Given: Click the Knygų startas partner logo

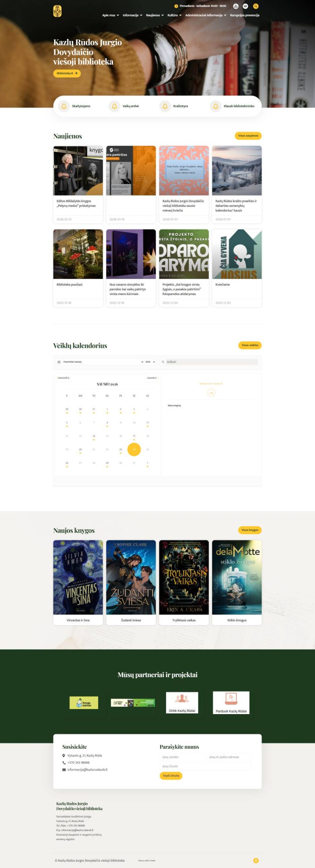Looking at the screenshot, I should pyautogui.click(x=84, y=703).
